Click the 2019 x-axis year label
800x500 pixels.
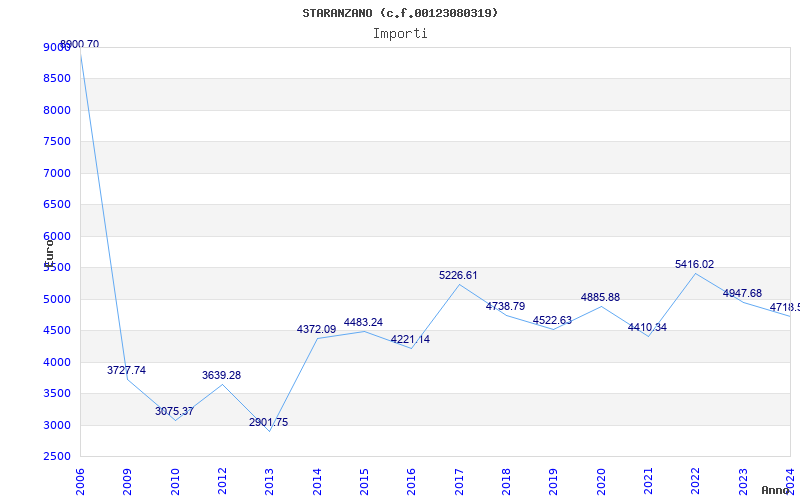553,481
